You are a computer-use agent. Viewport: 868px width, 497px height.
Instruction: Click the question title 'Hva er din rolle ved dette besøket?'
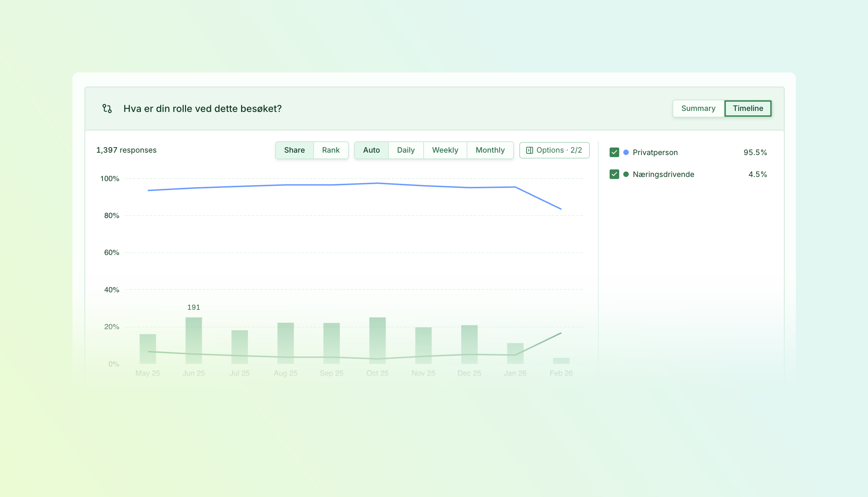coord(202,109)
